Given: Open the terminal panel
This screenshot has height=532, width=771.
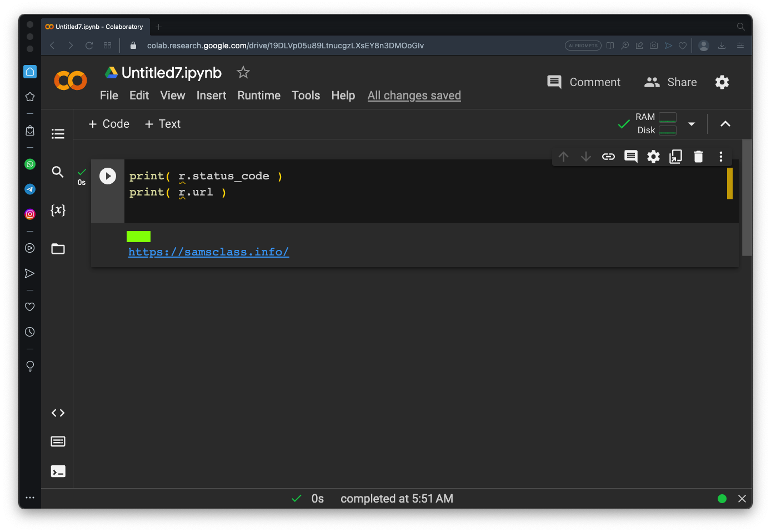Looking at the screenshot, I should click(x=58, y=471).
